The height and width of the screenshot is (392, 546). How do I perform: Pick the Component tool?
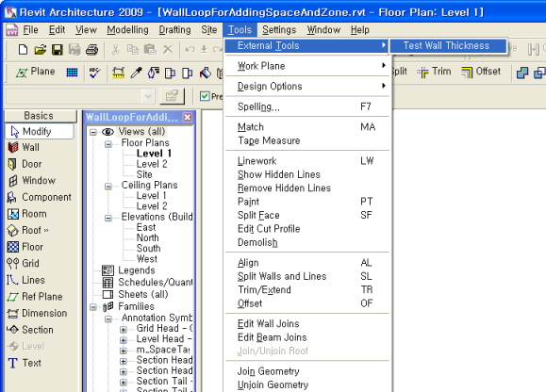point(39,197)
